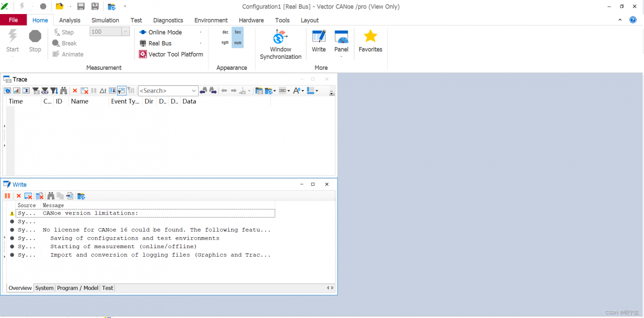Click the Trace toolbar binoculars find icon
The width and height of the screenshot is (644, 318).
tap(63, 91)
